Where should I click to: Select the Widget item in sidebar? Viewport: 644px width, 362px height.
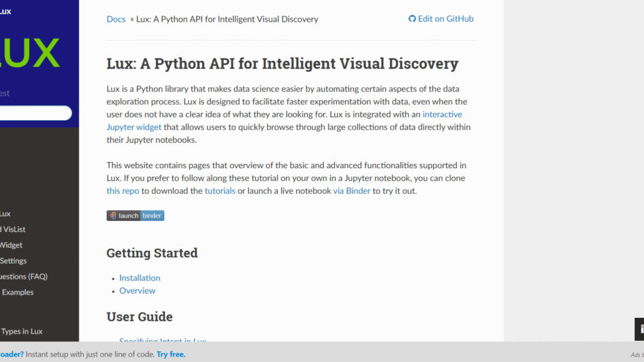[x=11, y=245]
